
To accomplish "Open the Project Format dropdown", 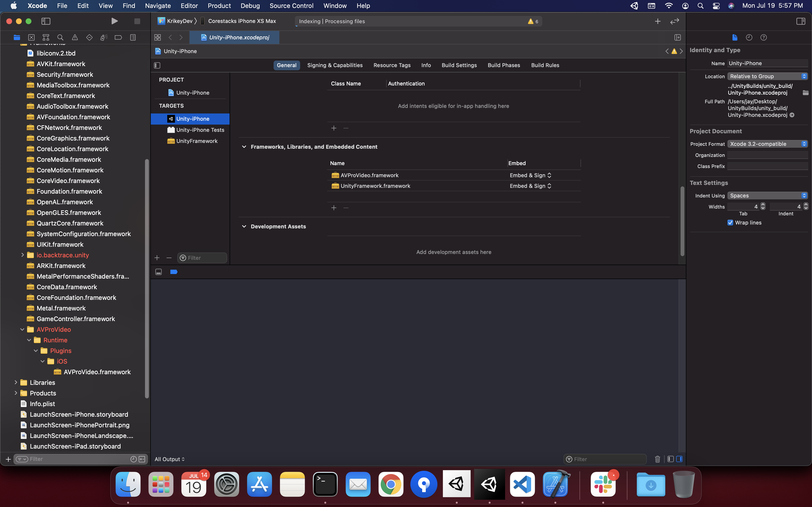I will click(768, 143).
